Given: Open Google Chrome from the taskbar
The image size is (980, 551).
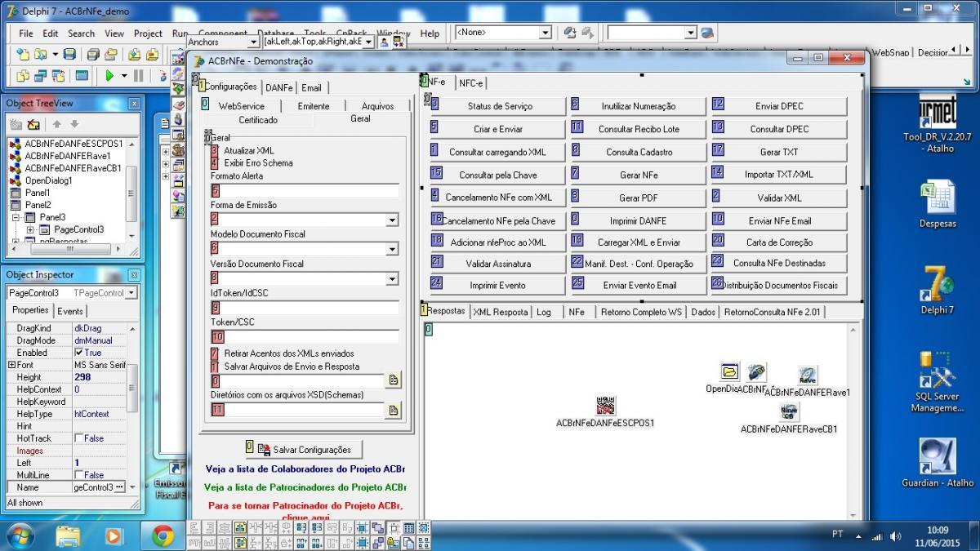Looking at the screenshot, I should [x=163, y=535].
